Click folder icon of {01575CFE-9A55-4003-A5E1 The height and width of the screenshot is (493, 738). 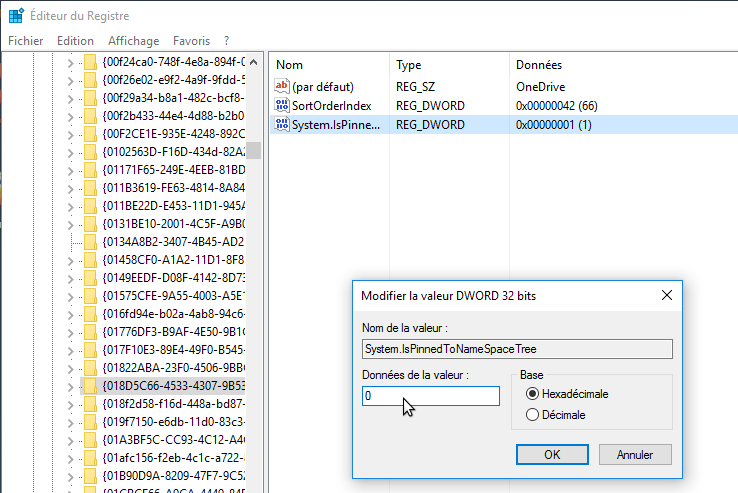[90, 296]
